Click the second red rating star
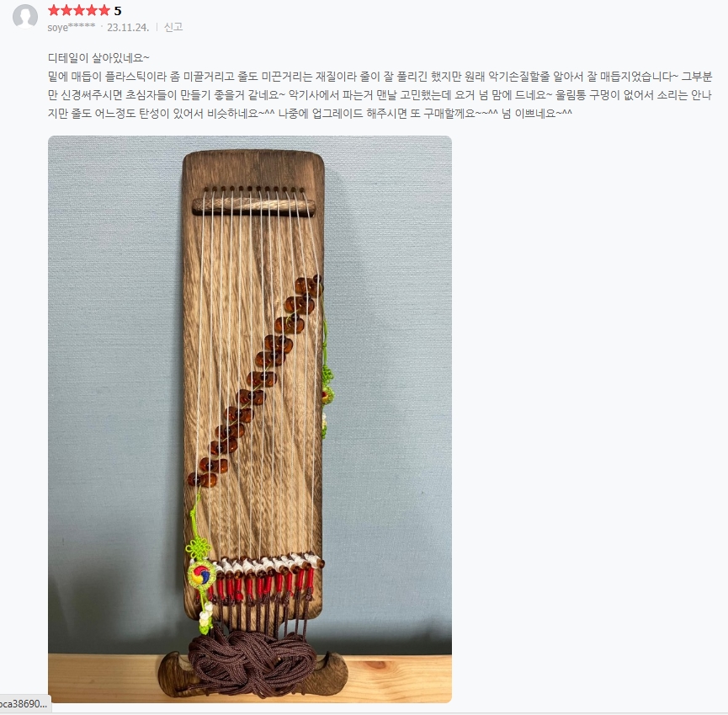728x715 pixels. coord(66,10)
